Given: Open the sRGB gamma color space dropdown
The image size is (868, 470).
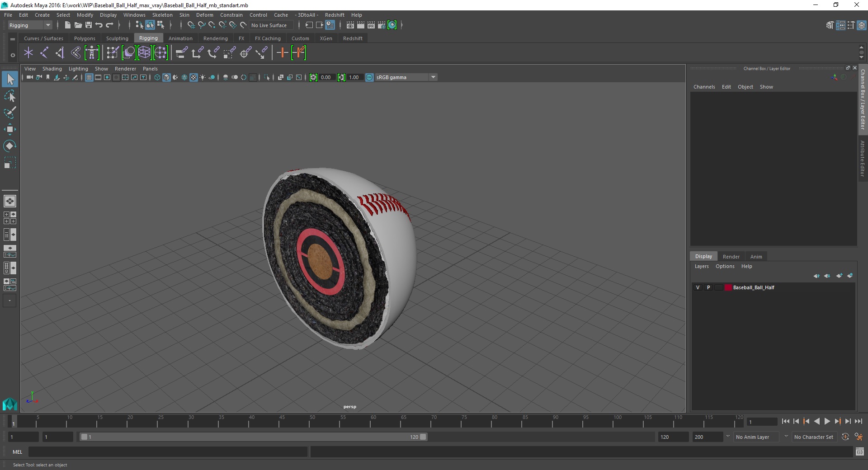Looking at the screenshot, I should (406, 77).
